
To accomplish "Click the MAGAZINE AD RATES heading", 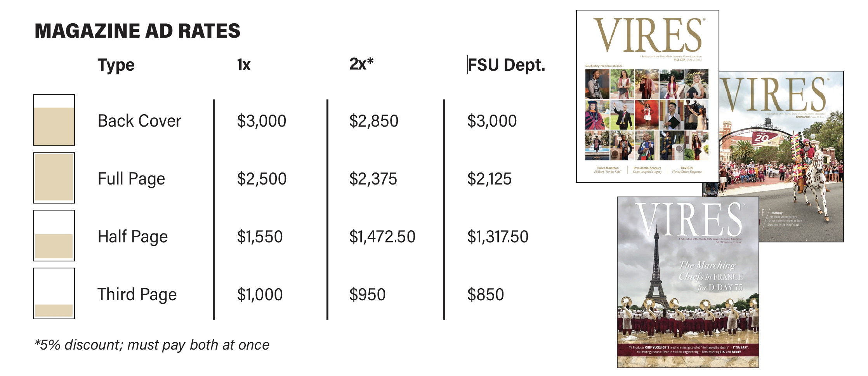I will [x=137, y=31].
